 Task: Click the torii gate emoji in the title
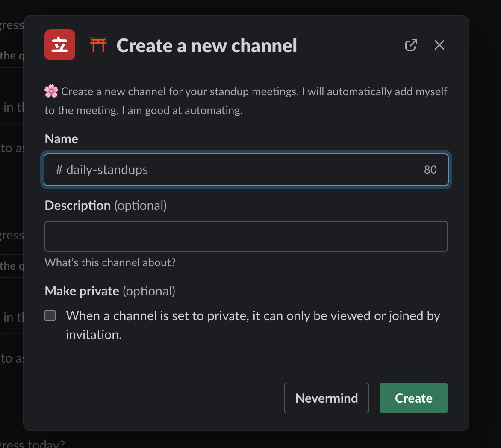pos(98,44)
